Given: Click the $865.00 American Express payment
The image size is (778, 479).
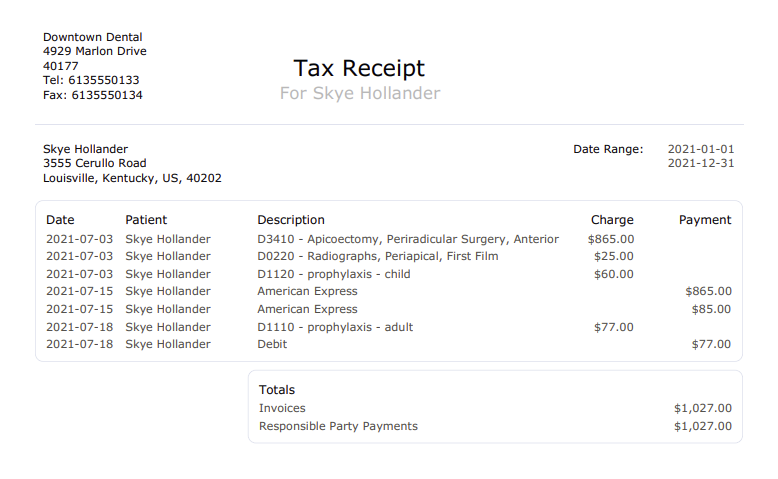Looking at the screenshot, I should 708,291.
